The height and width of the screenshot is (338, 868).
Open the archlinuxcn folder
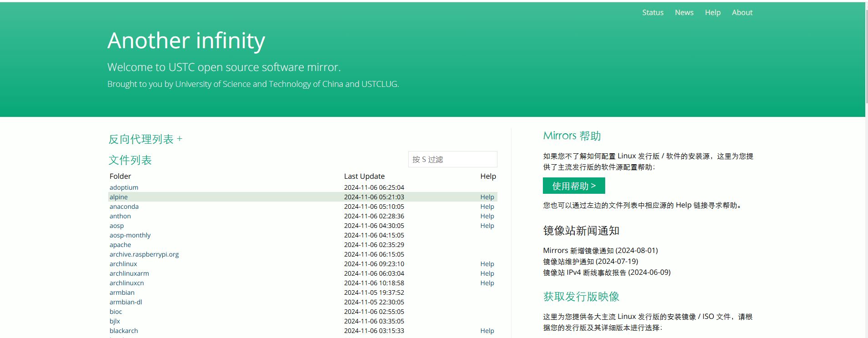click(126, 283)
